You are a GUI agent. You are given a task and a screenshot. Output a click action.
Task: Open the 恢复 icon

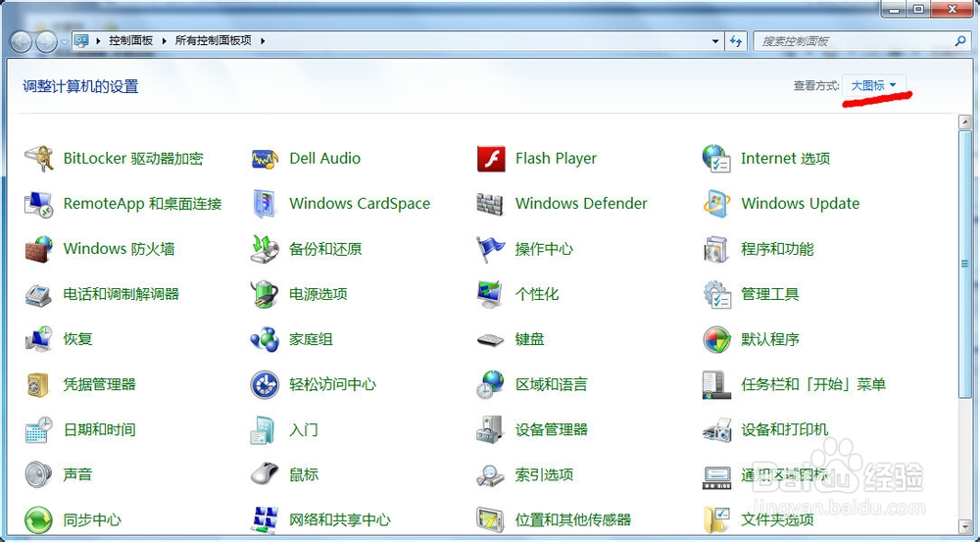click(x=39, y=339)
